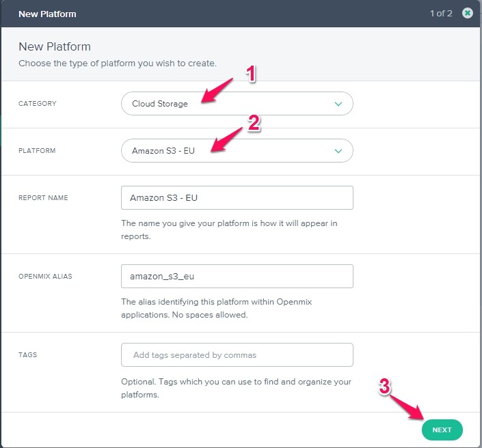Viewport: 482px width, 448px height.
Task: Focus the Openmix Alias input field
Action: pyautogui.click(x=237, y=276)
